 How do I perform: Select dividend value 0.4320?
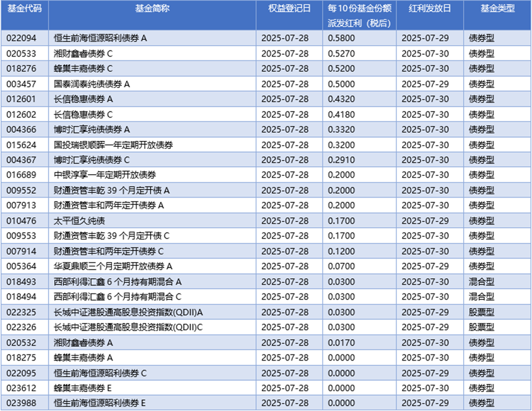pos(341,99)
